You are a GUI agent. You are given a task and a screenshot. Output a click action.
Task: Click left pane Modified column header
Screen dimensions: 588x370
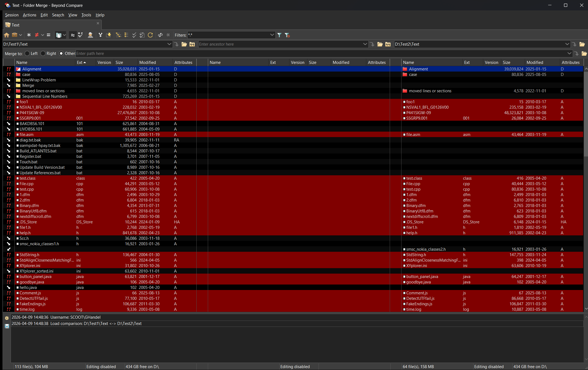155,63
